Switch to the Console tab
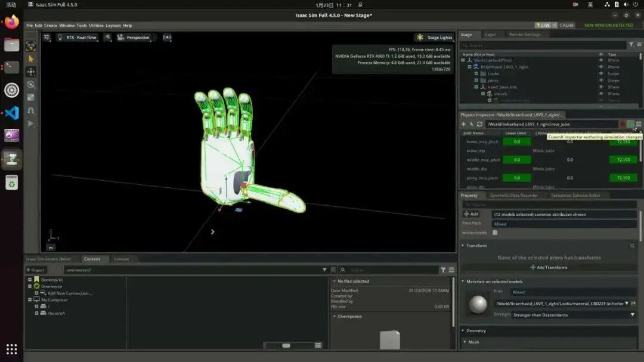The height and width of the screenshot is (362, 644). pyautogui.click(x=121, y=259)
